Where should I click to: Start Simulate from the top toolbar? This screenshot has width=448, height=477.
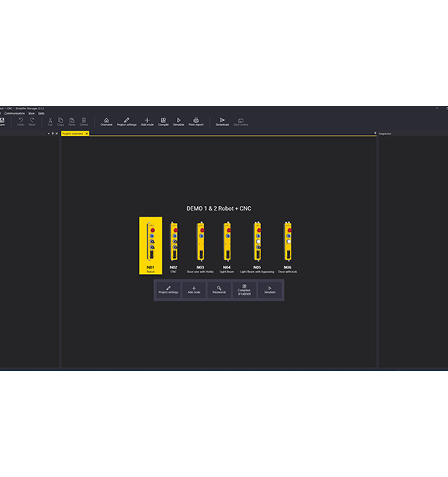pyautogui.click(x=179, y=121)
